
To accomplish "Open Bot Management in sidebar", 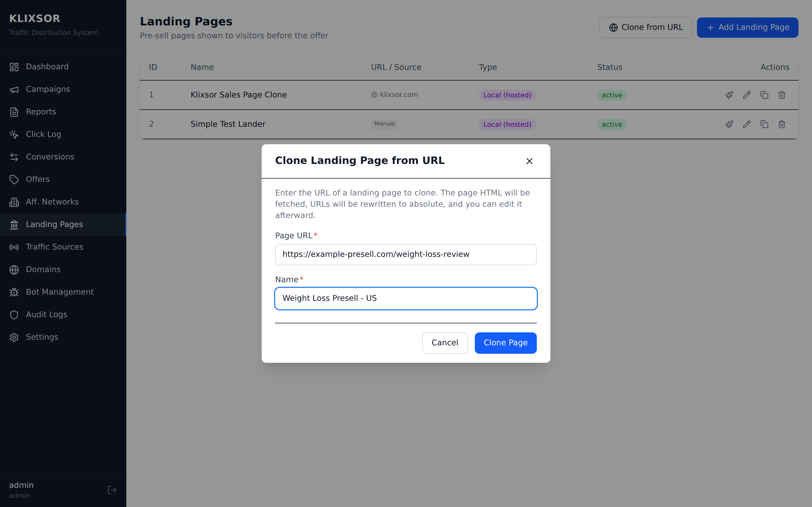I will point(60,292).
